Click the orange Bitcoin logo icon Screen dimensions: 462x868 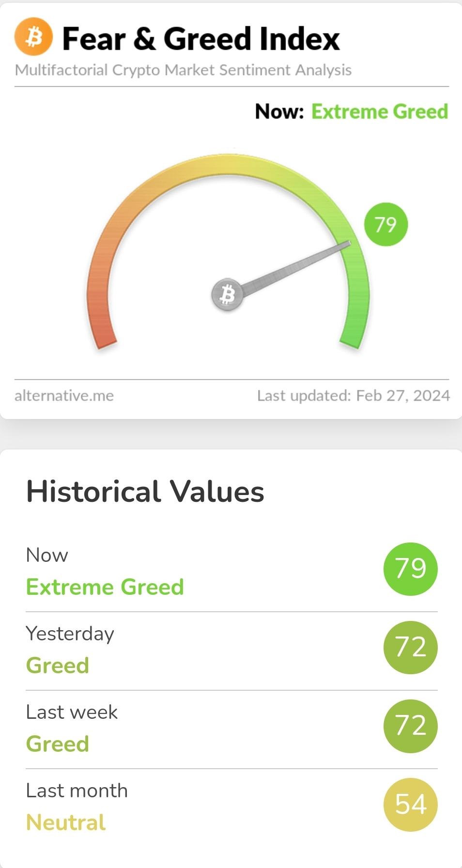(33, 37)
